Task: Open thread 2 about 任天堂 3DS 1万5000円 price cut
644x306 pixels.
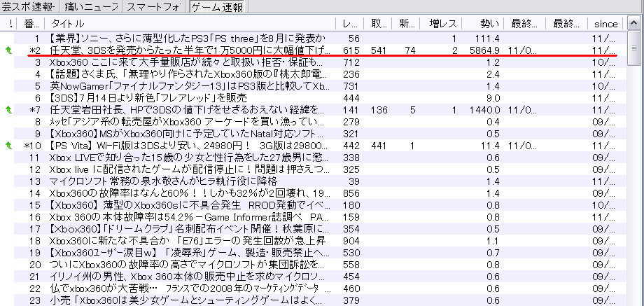Action: click(190, 50)
